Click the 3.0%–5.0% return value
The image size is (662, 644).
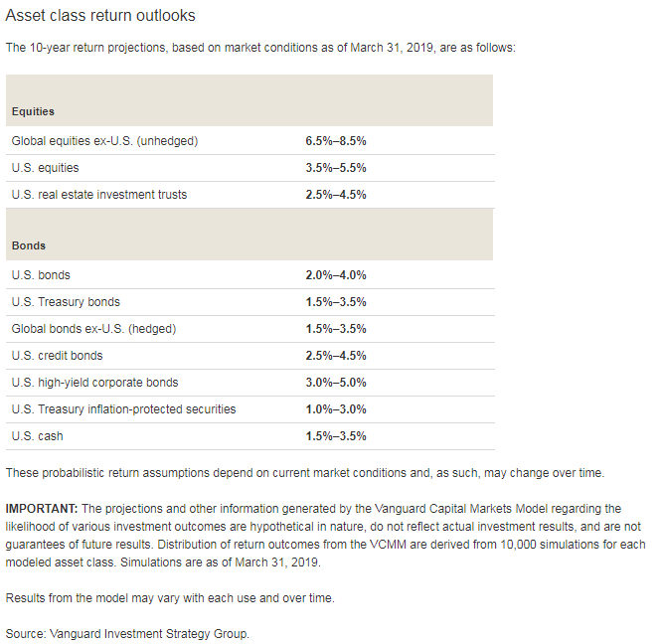(x=336, y=383)
